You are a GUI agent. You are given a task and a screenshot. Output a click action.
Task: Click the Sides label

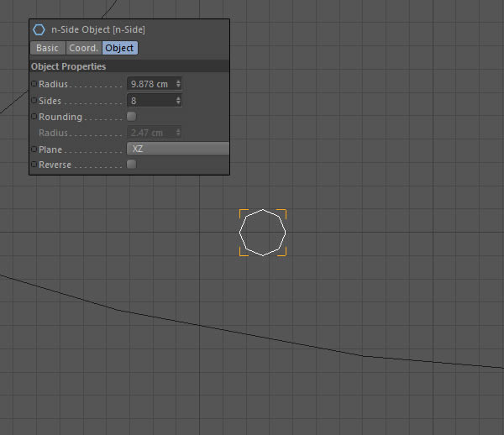coord(50,101)
